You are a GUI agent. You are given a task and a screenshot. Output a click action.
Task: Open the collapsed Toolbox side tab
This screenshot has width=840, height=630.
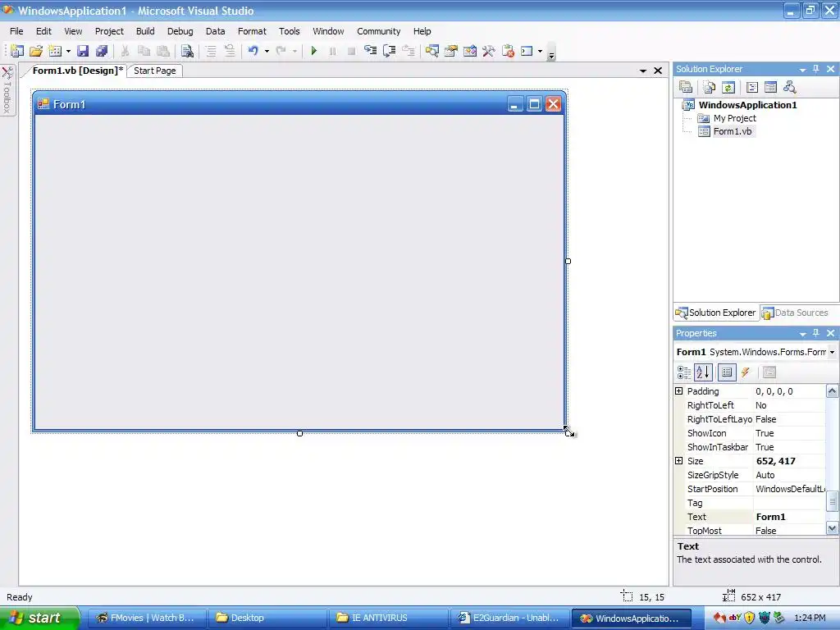point(7,89)
